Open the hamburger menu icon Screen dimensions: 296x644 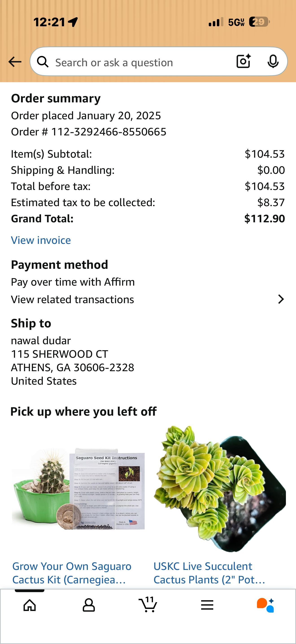[207, 605]
